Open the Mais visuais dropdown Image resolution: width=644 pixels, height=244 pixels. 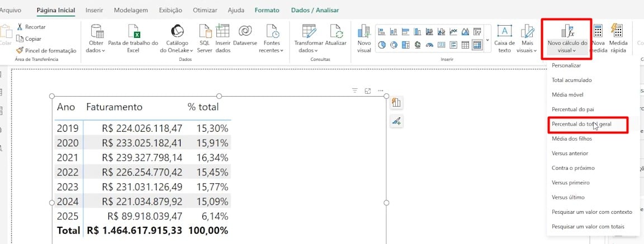pos(527,38)
